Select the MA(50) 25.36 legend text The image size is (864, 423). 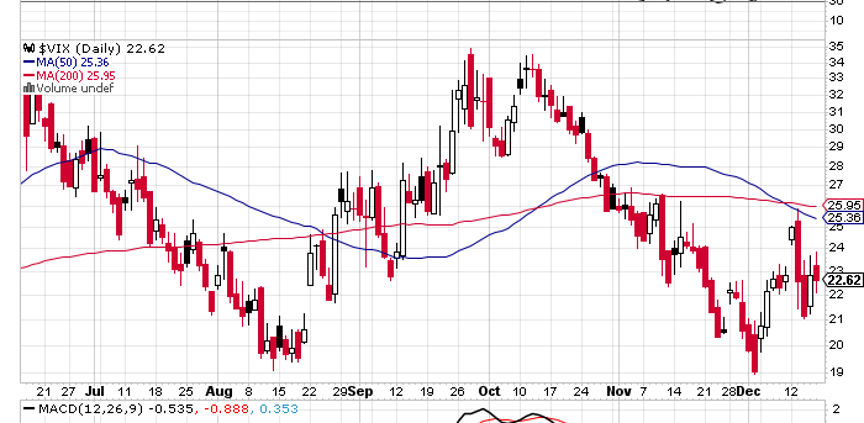point(72,61)
